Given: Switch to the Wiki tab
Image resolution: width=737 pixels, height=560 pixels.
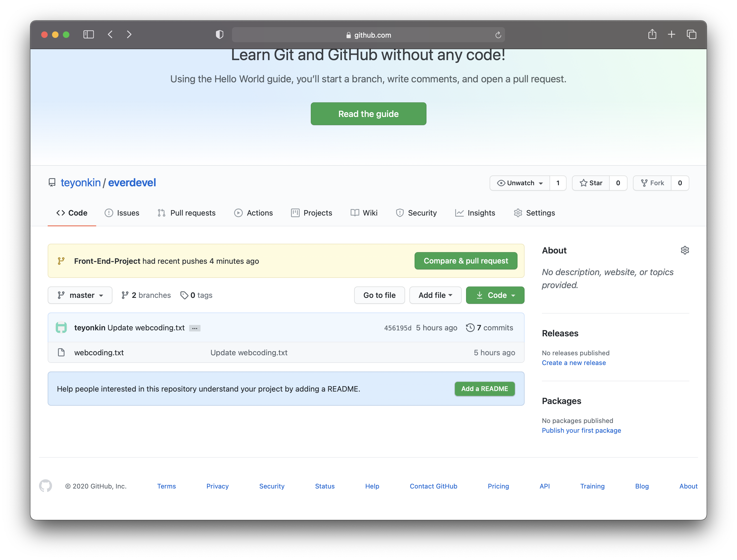Looking at the screenshot, I should coord(364,213).
